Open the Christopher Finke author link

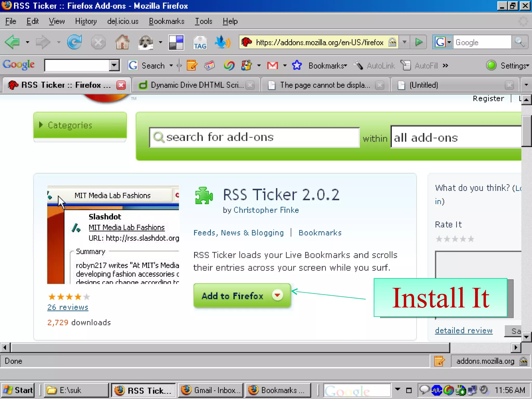(266, 210)
